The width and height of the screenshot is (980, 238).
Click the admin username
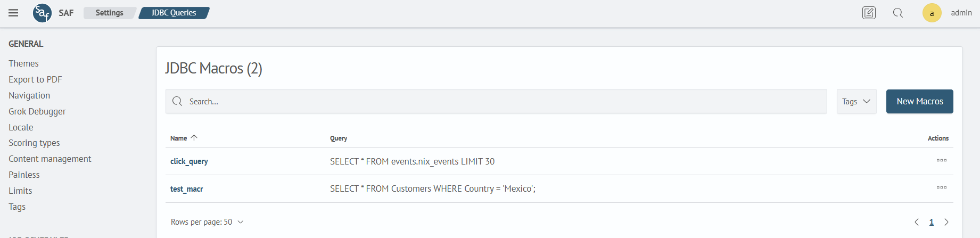(961, 13)
